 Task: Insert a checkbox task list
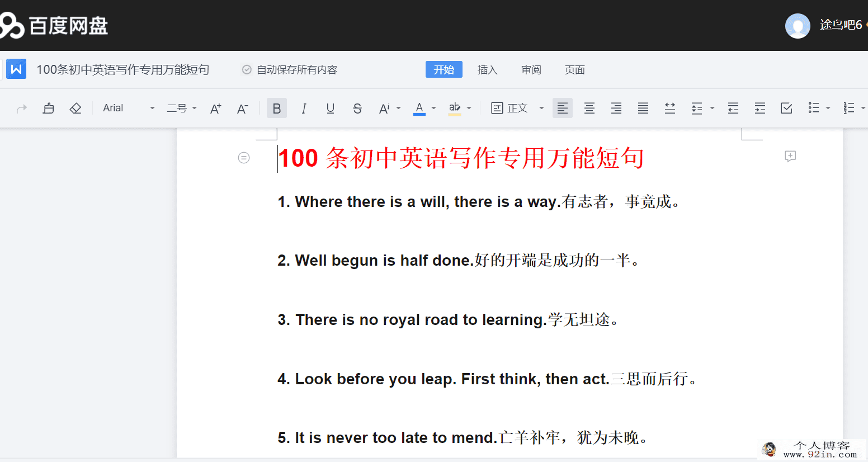[x=787, y=109]
